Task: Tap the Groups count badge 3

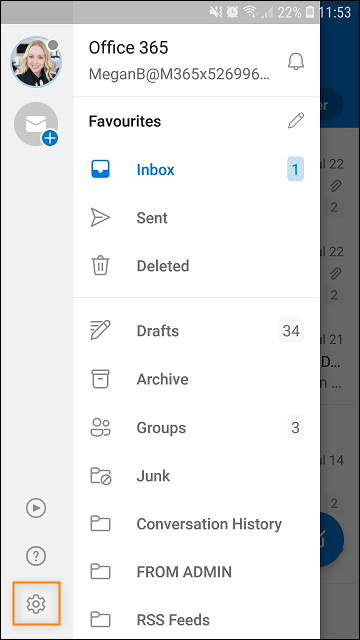Action: 295,427
